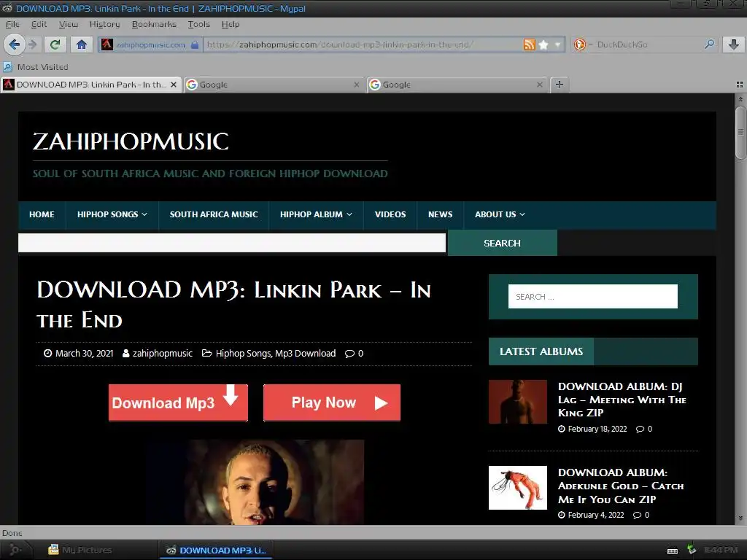747x560 pixels.
Task: Open the browser Home page
Action: coord(82,44)
